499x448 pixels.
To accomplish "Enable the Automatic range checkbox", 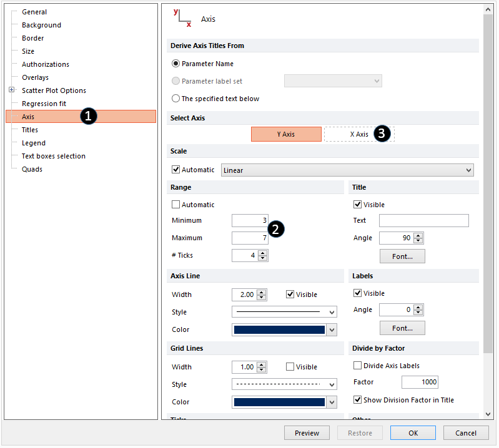I will tap(176, 205).
